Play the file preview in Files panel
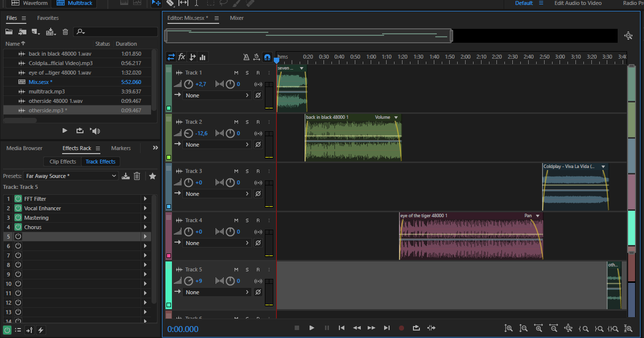Image resolution: width=644 pixels, height=338 pixels. click(x=65, y=131)
